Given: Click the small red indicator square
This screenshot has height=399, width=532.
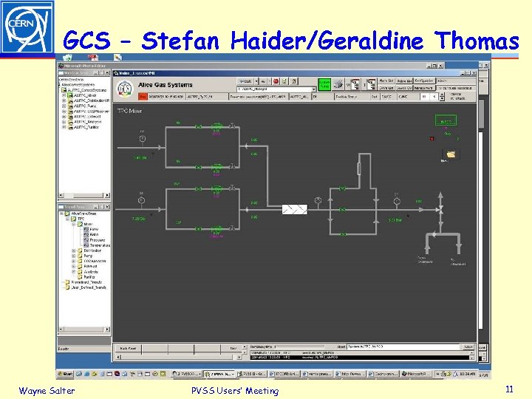Looking at the screenshot, I should click(432, 138).
